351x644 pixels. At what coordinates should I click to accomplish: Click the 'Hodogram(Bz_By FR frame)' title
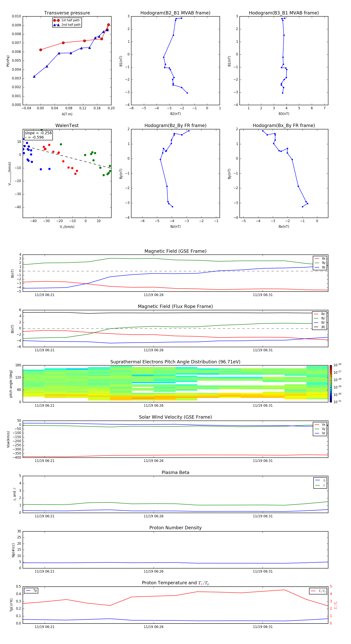point(175,125)
